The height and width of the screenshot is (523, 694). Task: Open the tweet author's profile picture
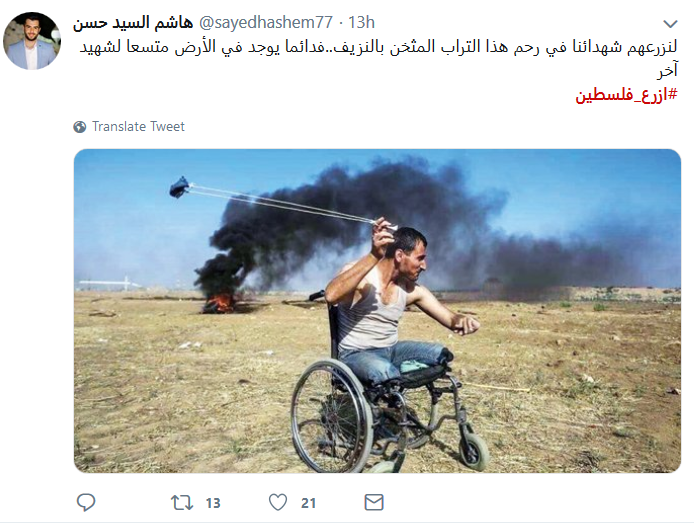(32, 41)
